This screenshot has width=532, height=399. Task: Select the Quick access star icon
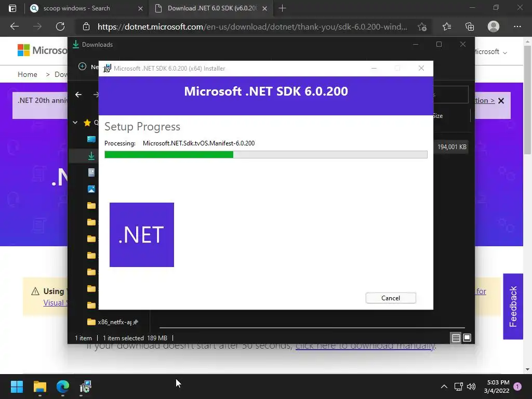(x=87, y=123)
